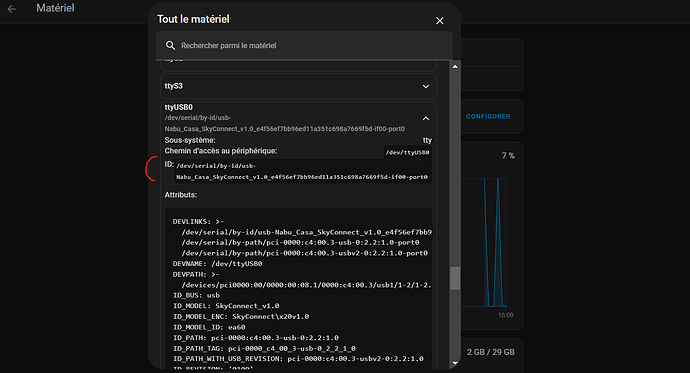Click the dialog's vertical scrollbar thumb
Screen dimensions: 690x373
(x=455, y=278)
